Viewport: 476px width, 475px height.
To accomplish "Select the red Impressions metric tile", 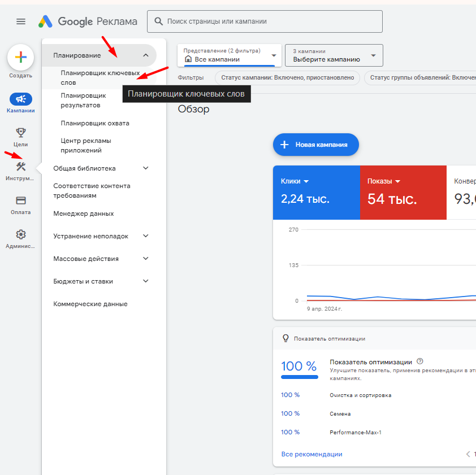I will 403,192.
